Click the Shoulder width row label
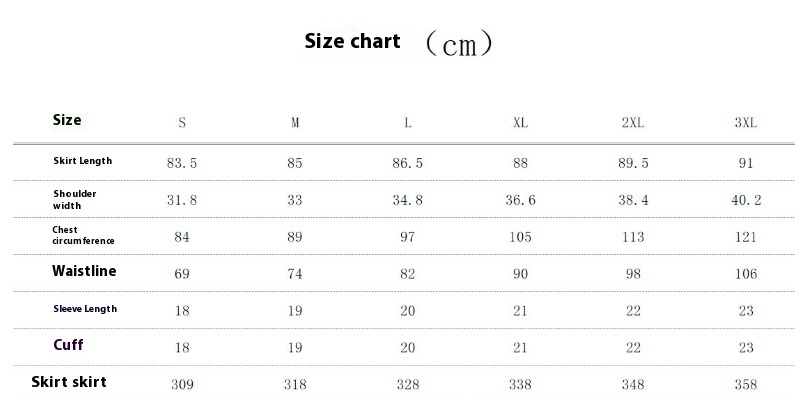 [x=75, y=199]
